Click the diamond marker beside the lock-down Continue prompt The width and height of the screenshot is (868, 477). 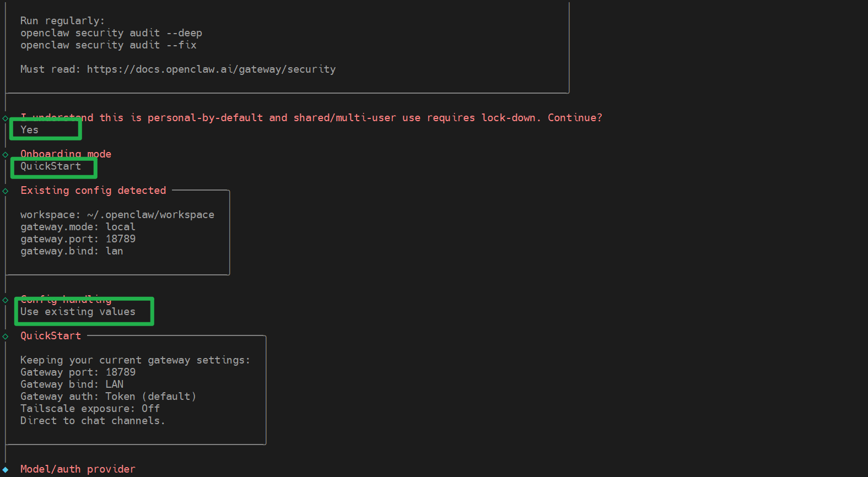point(6,118)
